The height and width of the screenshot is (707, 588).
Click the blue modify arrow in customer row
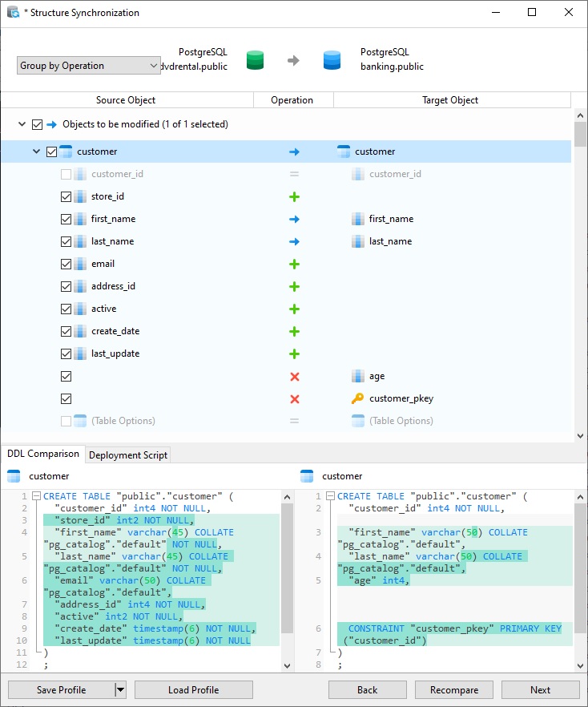pos(294,152)
